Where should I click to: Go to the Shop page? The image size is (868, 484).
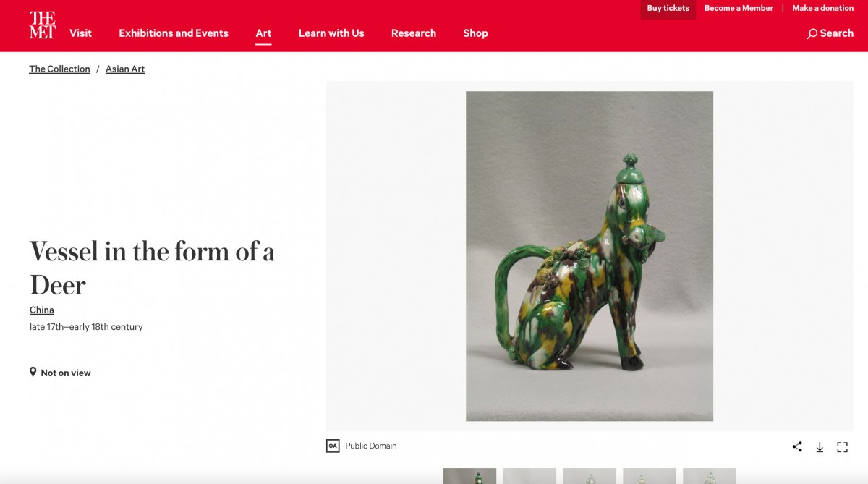click(475, 33)
